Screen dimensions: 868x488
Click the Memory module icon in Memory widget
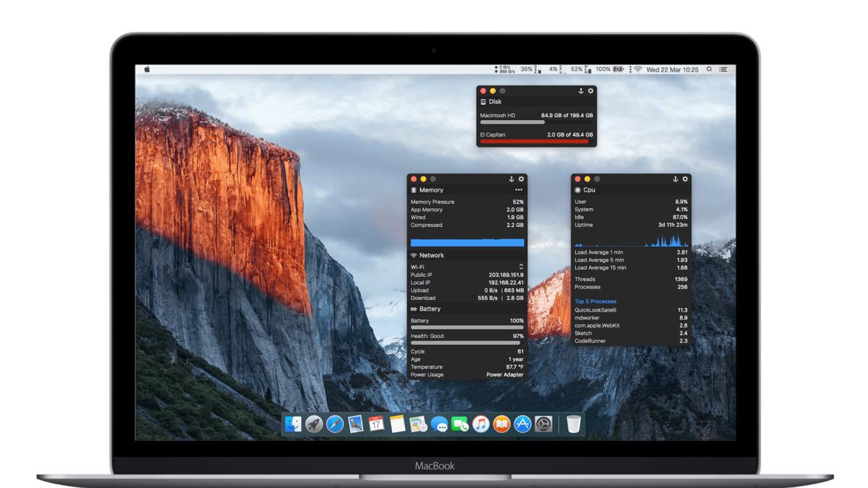[x=414, y=190]
